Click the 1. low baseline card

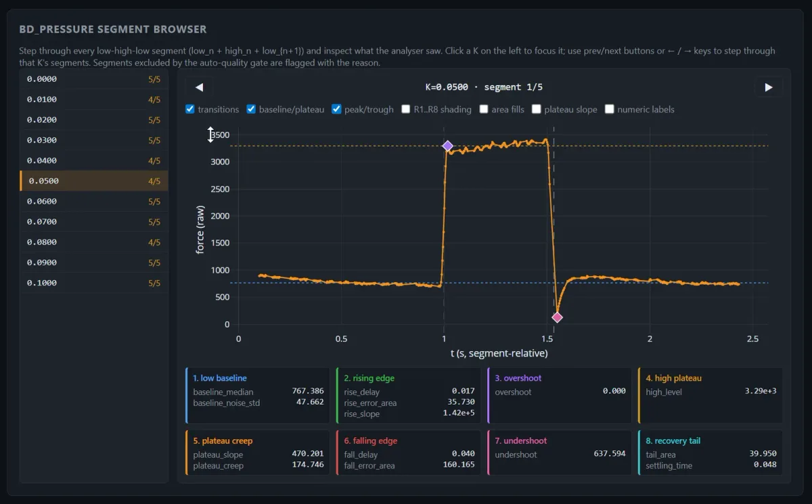pyautogui.click(x=258, y=396)
